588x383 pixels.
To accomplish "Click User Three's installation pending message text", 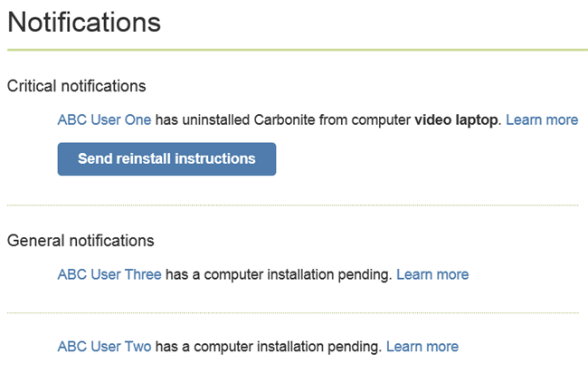I will [279, 273].
